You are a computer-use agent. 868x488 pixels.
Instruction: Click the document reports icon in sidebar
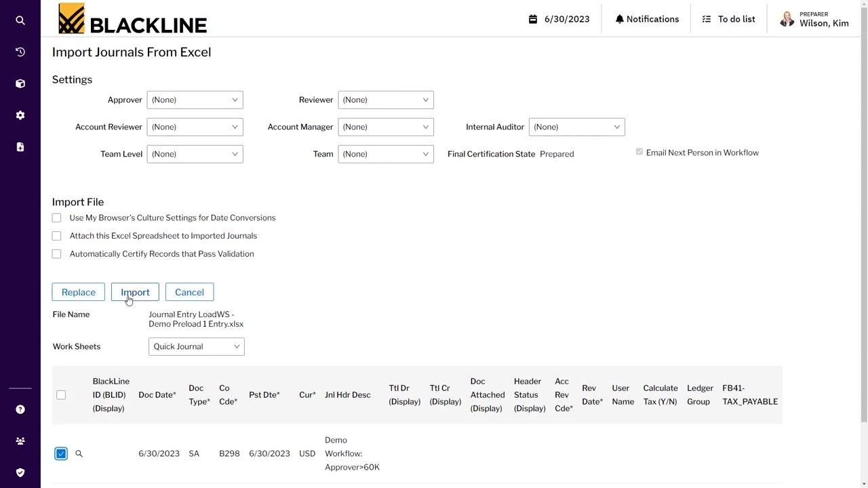click(x=20, y=146)
